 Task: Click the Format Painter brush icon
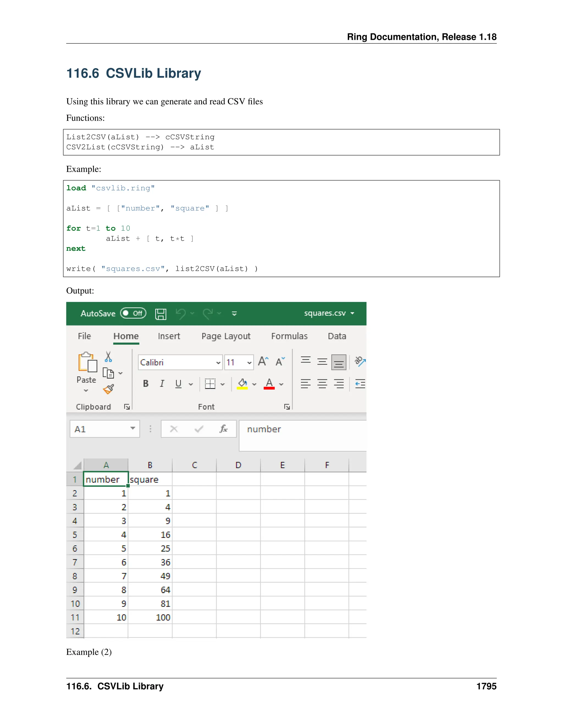click(x=109, y=389)
